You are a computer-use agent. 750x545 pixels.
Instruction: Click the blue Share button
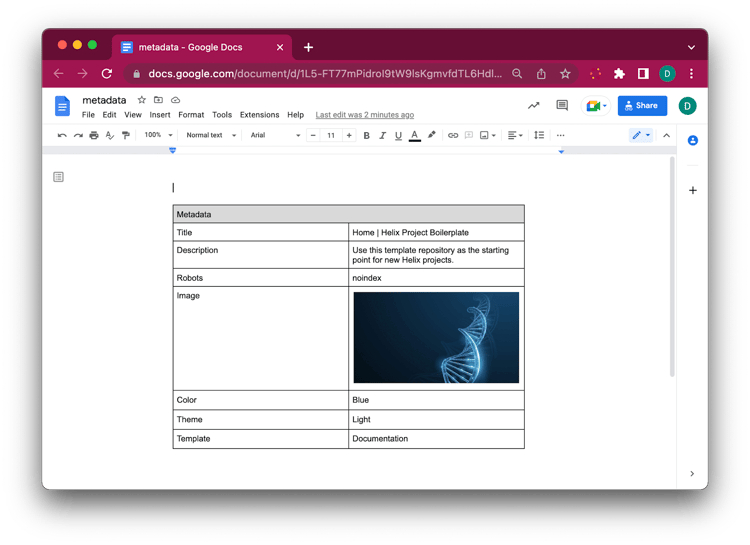[642, 105]
